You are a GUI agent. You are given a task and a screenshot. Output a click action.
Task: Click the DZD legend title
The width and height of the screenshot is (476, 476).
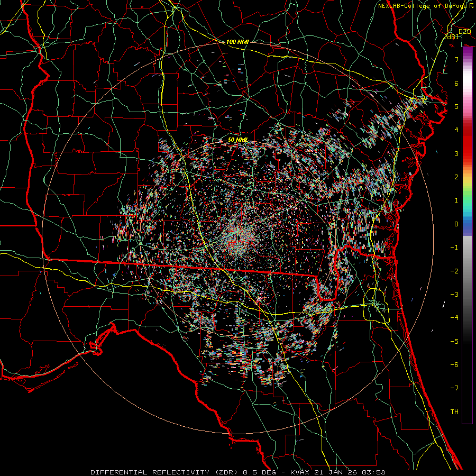[x=464, y=32]
